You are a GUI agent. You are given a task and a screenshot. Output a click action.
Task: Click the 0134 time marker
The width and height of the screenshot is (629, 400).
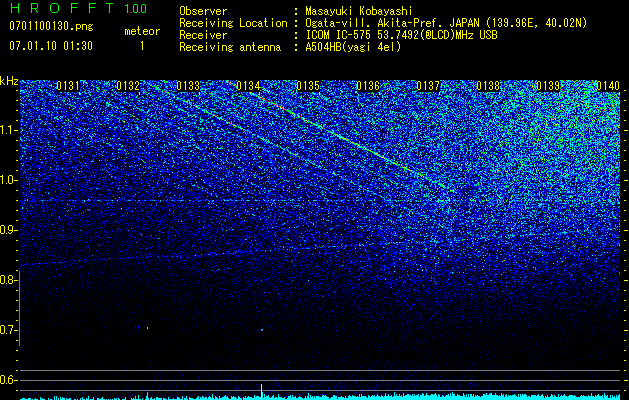248,86
